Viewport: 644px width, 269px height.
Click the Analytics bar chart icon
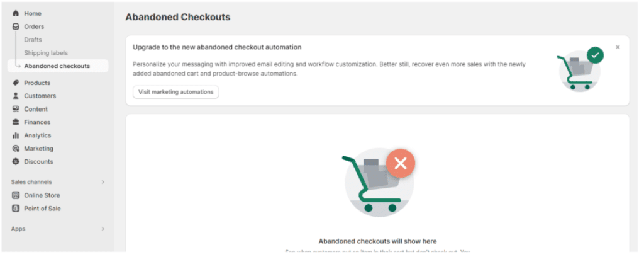(16, 135)
